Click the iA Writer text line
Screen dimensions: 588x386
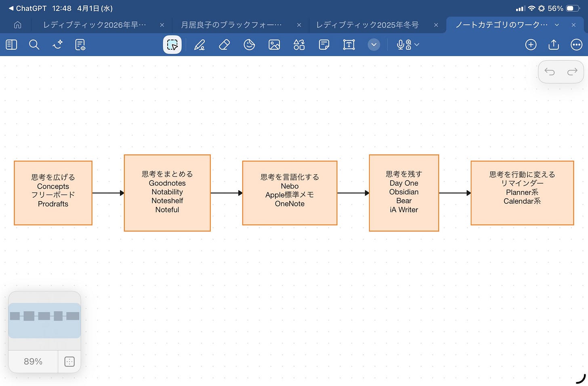tap(404, 210)
